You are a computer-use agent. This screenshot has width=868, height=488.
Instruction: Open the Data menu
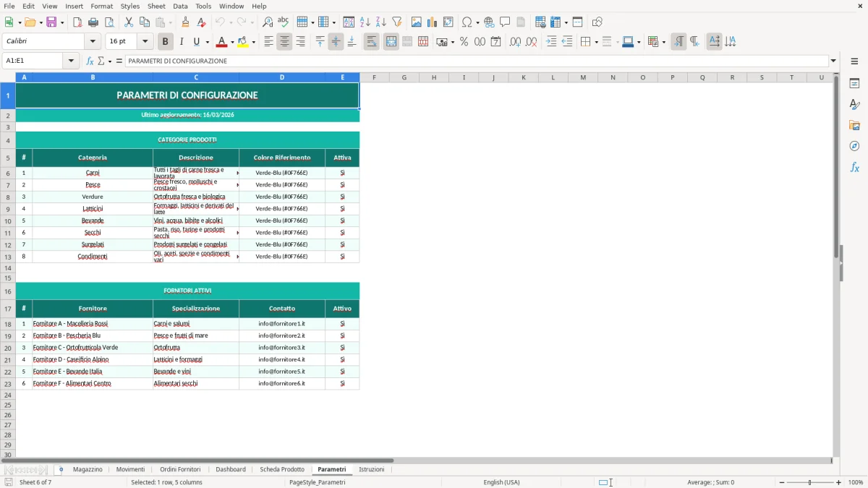point(180,6)
